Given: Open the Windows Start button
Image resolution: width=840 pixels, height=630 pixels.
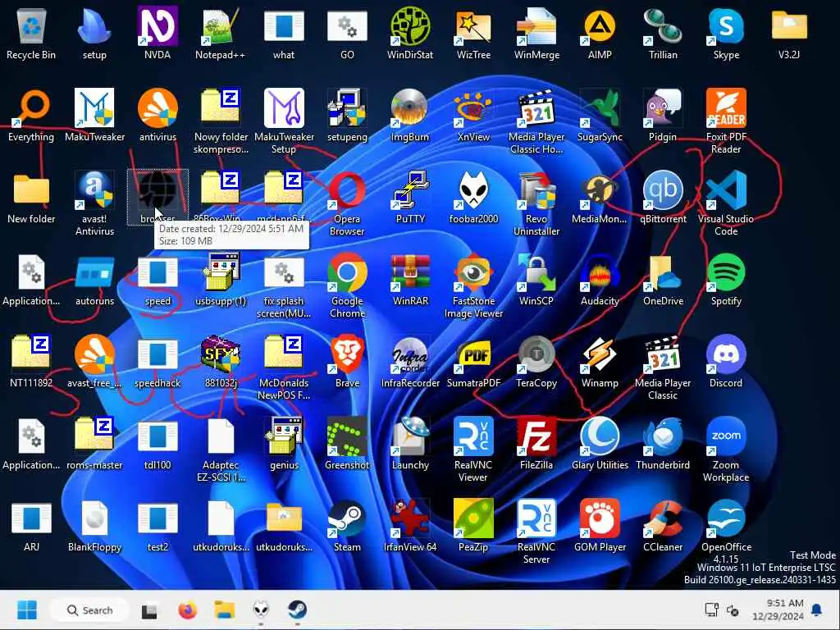Looking at the screenshot, I should click(x=27, y=609).
